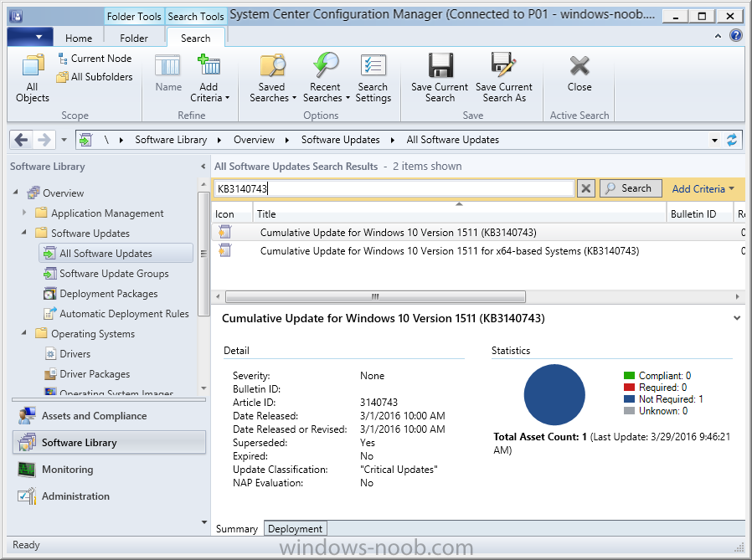Minimize the ribbon with up arrow
752x560 pixels.
pyautogui.click(x=718, y=36)
